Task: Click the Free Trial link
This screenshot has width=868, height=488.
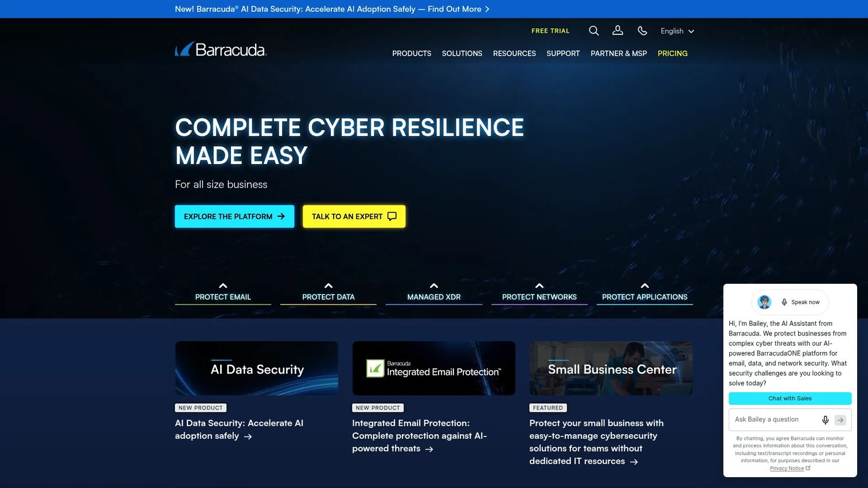Action: coord(550,31)
